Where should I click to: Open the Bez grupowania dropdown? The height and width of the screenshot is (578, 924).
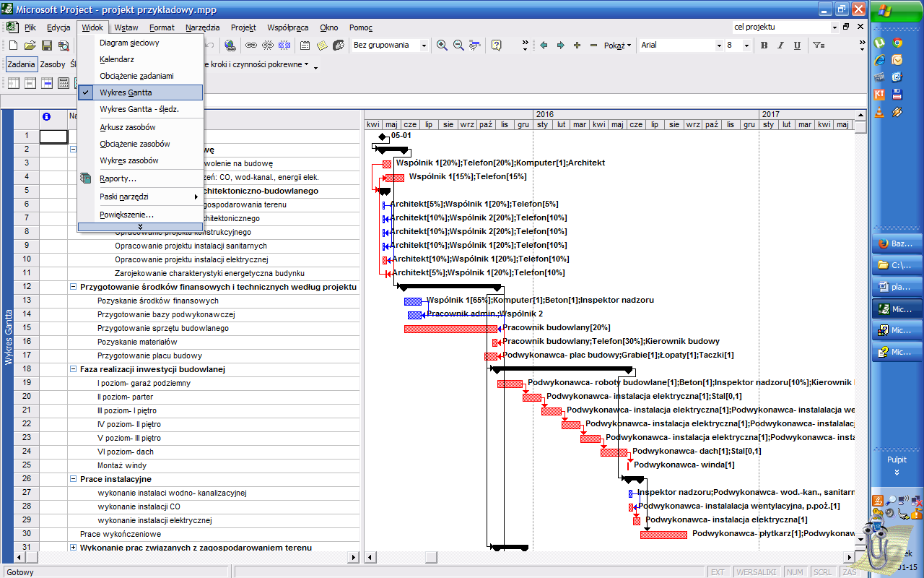pyautogui.click(x=424, y=46)
